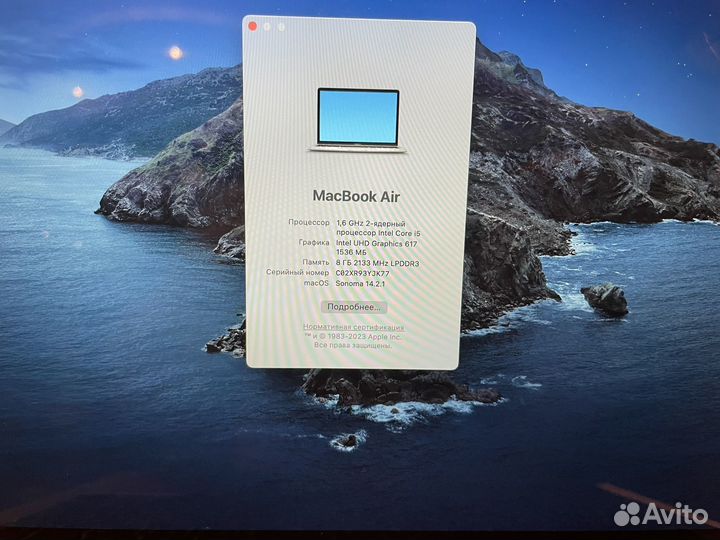The width and height of the screenshot is (720, 540).
Task: Select the 1536 МБ graphics memory value
Action: click(351, 252)
